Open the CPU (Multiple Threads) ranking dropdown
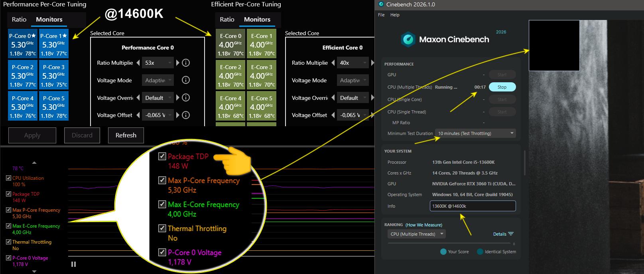Image resolution: width=644 pixels, height=274 pixels. [416, 234]
